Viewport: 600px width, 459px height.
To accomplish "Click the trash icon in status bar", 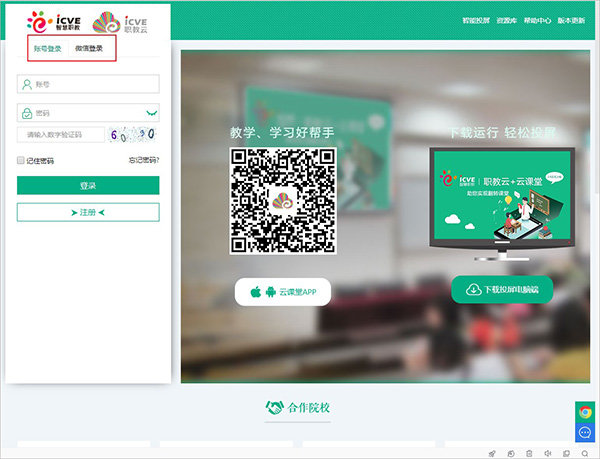I will [529, 454].
